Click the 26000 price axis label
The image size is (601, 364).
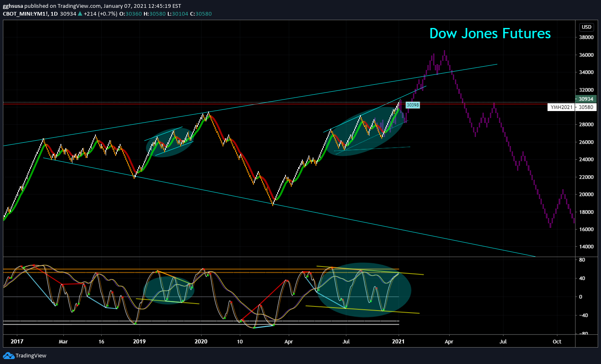pyautogui.click(x=586, y=142)
